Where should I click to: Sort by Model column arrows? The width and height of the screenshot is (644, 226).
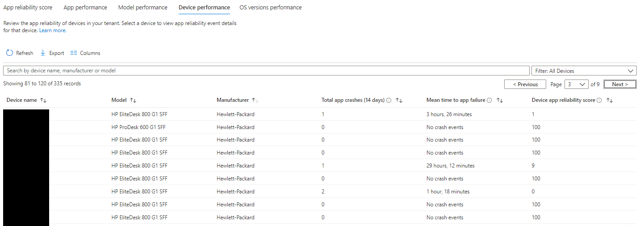coord(133,100)
